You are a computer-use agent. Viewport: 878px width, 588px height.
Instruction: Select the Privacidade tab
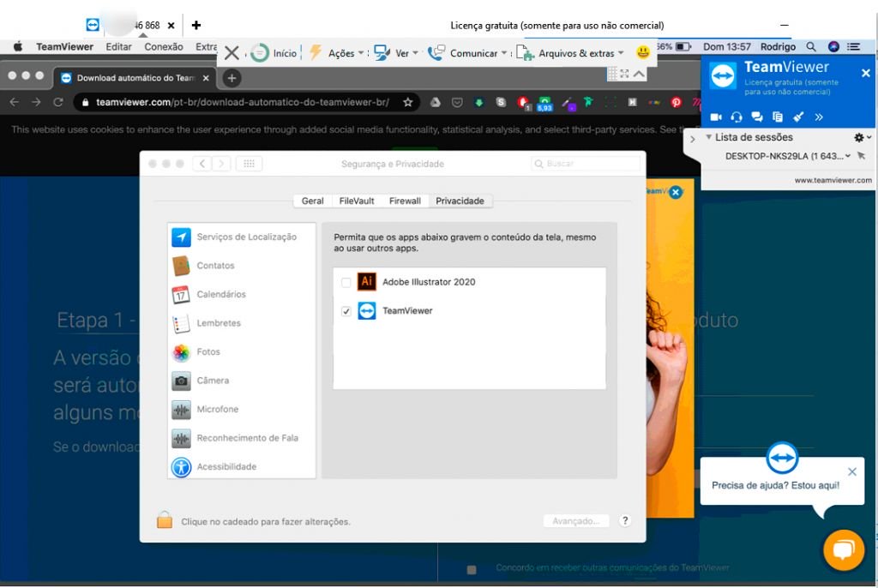460,201
